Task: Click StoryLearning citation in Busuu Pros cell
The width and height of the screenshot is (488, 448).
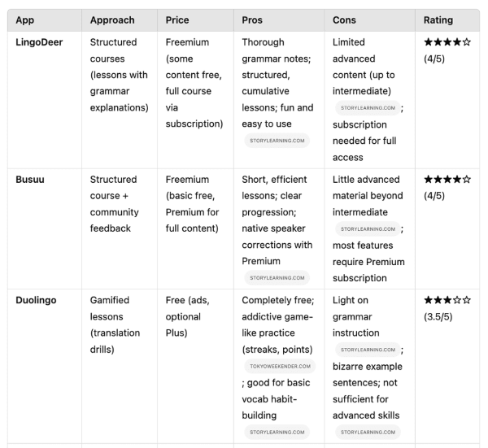Action: pos(277,278)
